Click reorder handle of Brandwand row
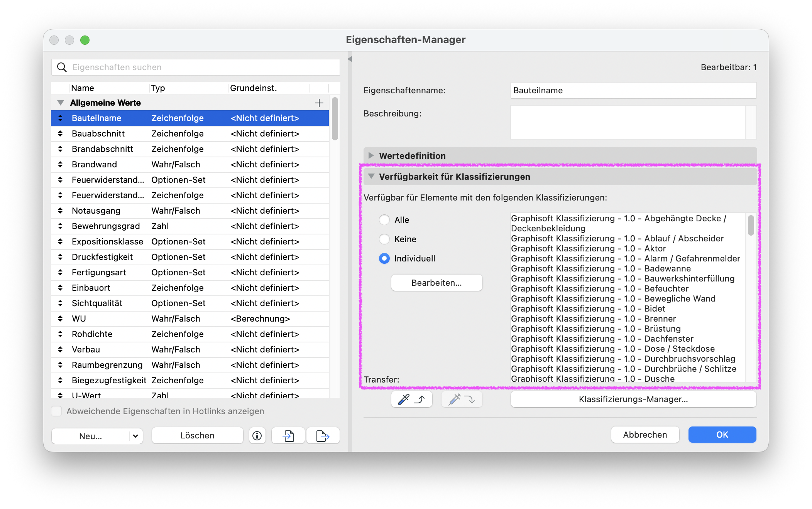This screenshot has height=509, width=812. click(60, 164)
